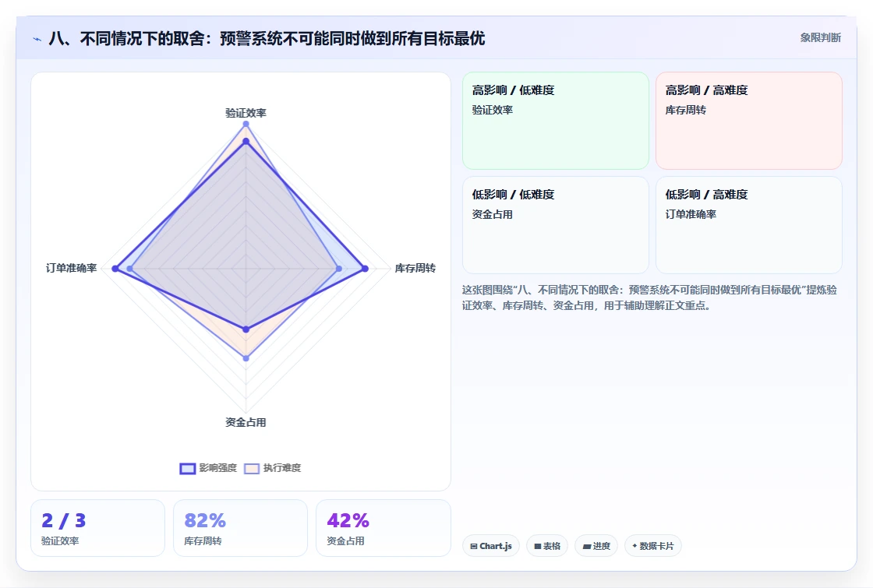Click the dark blue 影响强度 point on 验证效率 axis
The width and height of the screenshot is (873, 588).
tap(246, 141)
